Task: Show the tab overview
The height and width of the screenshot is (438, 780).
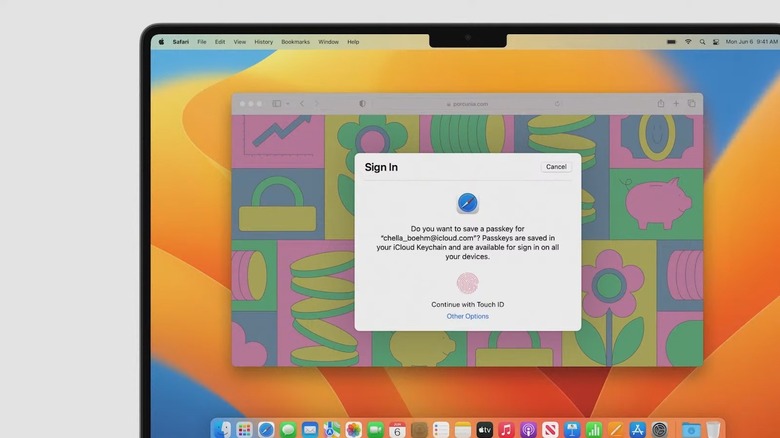Action: pyautogui.click(x=691, y=103)
